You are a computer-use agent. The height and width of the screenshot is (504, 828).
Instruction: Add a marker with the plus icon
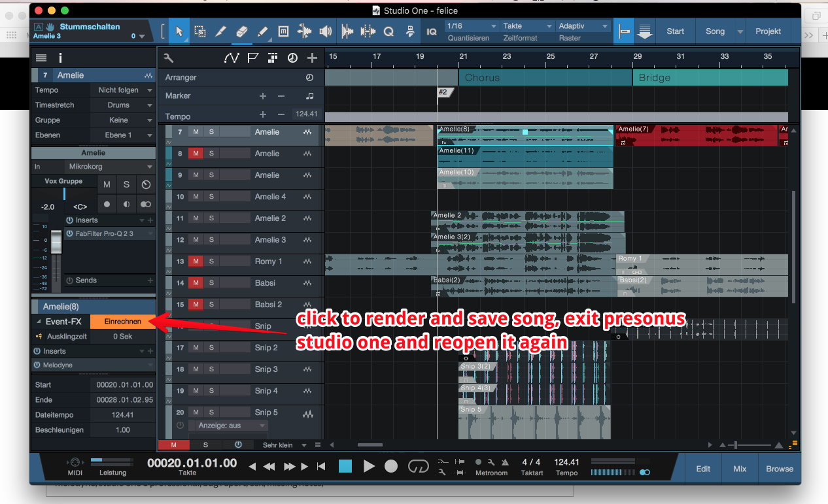click(263, 95)
